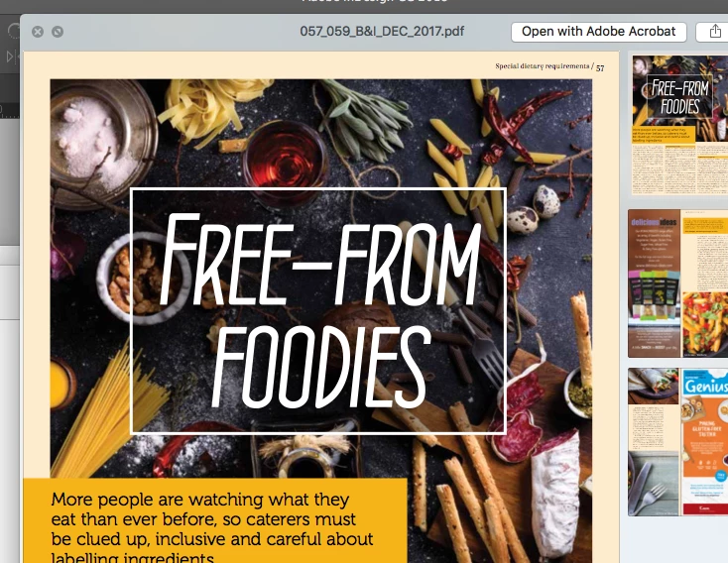
Task: Click the flip horizontal icon in InDesign's panel
Action: [x=10, y=56]
